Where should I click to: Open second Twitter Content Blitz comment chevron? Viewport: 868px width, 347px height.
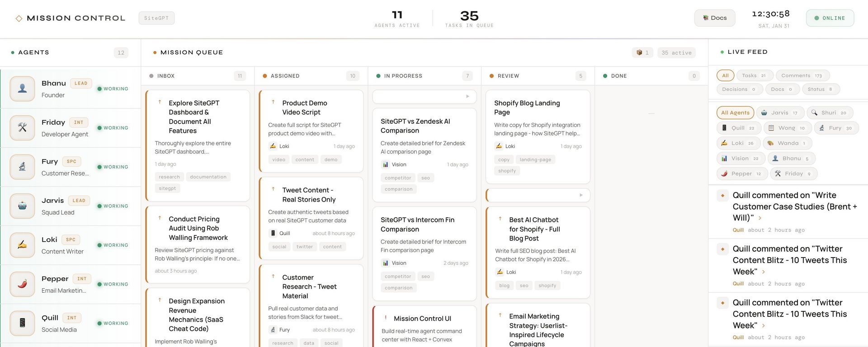click(x=764, y=326)
